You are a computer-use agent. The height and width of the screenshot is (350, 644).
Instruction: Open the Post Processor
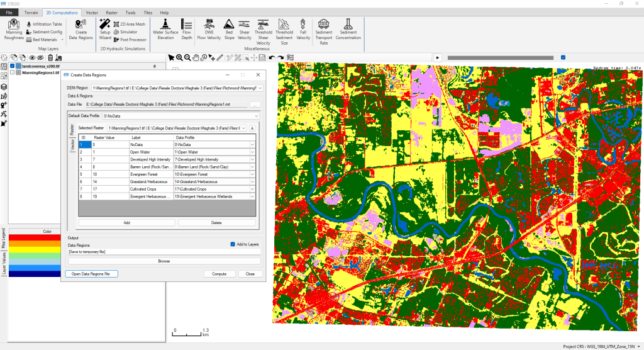click(x=130, y=40)
